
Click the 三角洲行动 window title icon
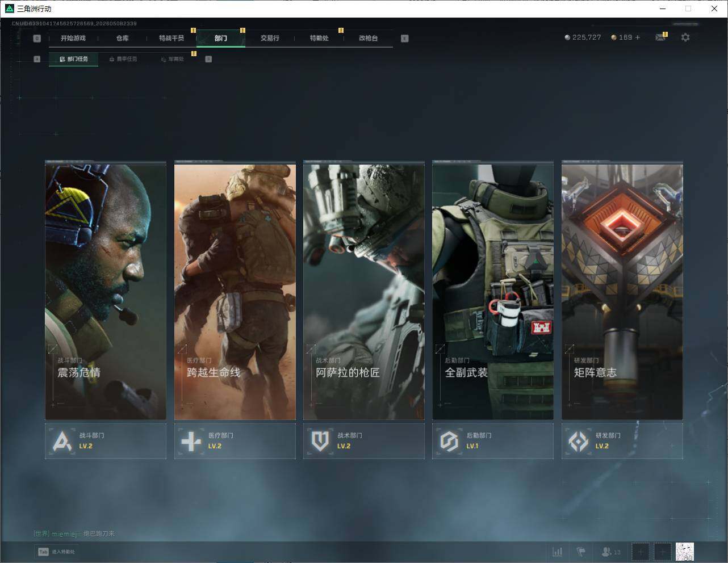(9, 9)
